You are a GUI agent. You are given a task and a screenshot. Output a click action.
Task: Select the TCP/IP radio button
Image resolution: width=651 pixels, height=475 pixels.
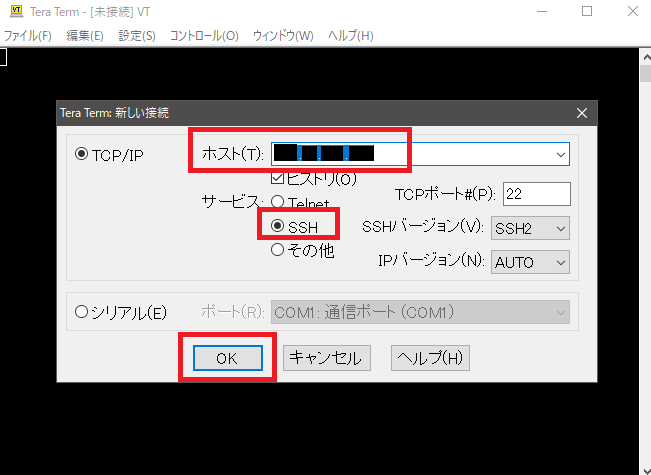[81, 154]
